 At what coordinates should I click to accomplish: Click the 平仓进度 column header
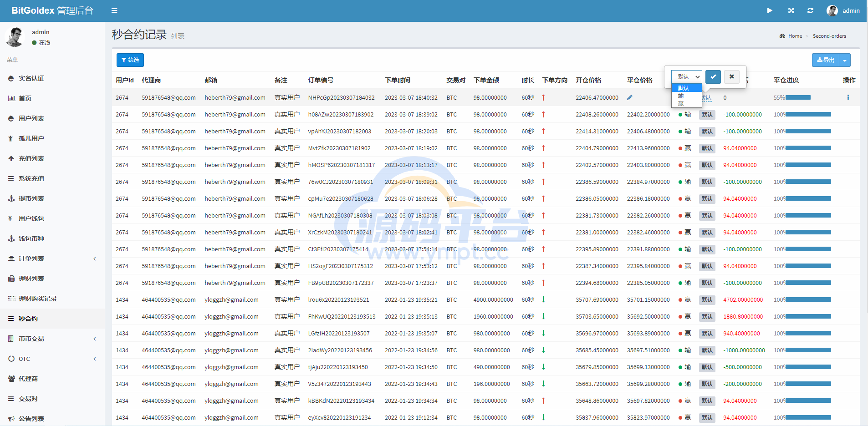[x=786, y=80]
